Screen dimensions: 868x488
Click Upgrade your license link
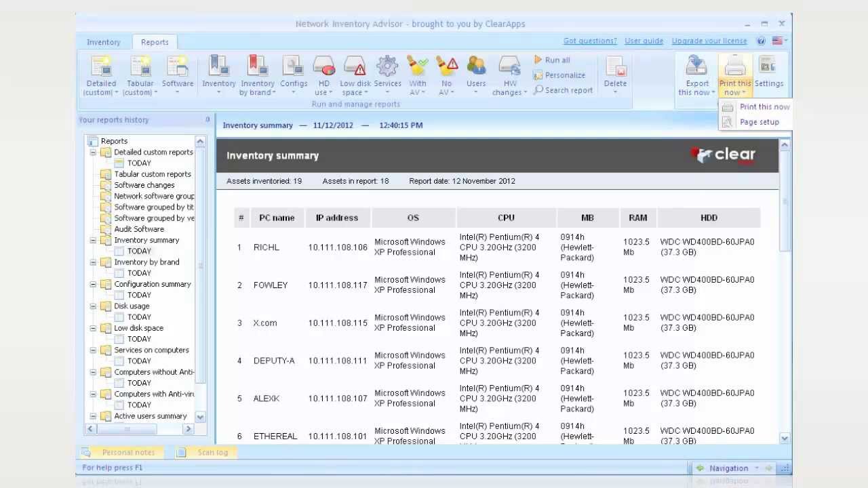pos(709,41)
